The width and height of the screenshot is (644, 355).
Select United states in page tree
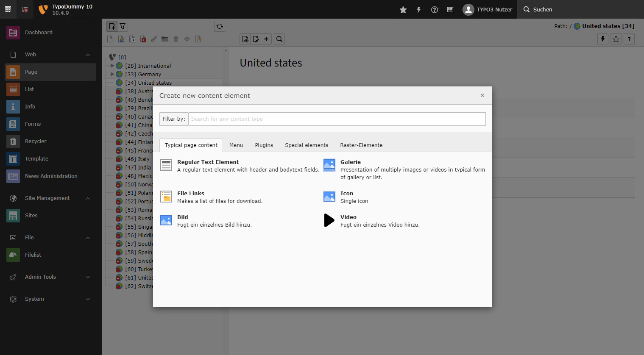(x=148, y=83)
